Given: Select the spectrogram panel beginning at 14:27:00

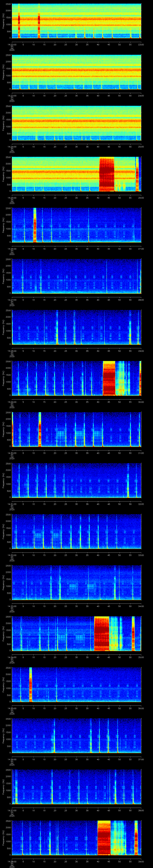Looking at the screenshot, I should [x=76, y=276].
